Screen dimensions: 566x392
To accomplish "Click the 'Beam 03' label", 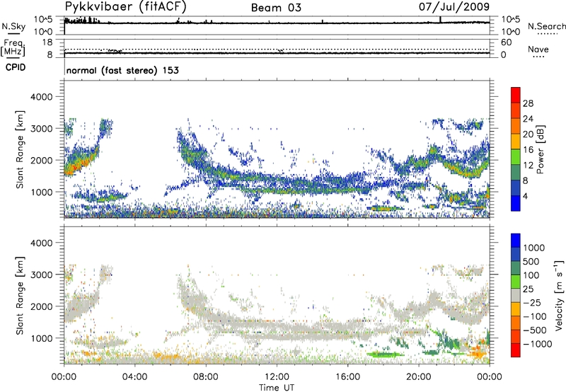I will click(x=276, y=8).
